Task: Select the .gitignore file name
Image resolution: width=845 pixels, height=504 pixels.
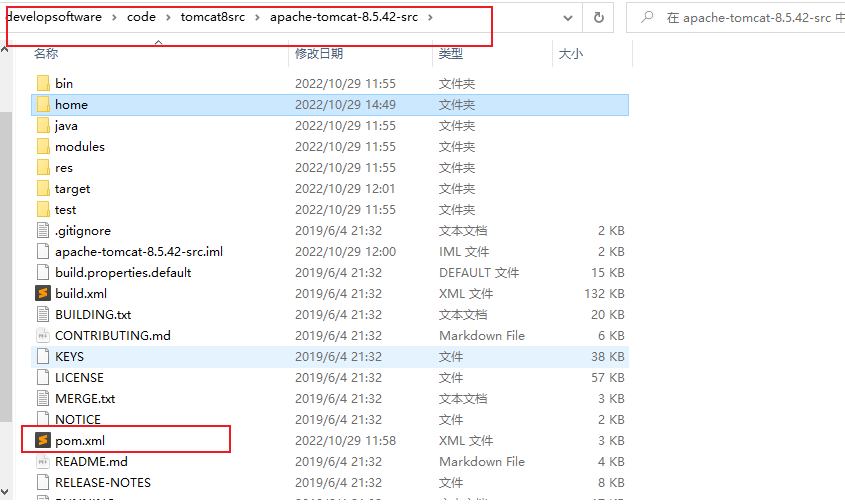Action: pyautogui.click(x=82, y=231)
